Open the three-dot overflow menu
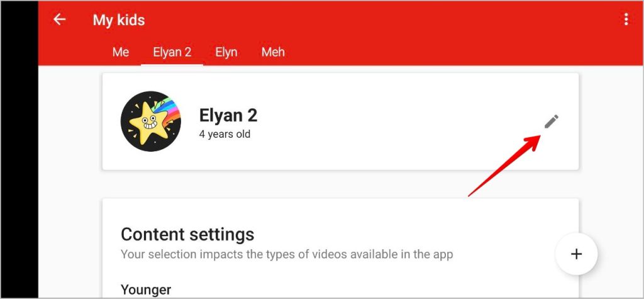This screenshot has width=644, height=299. (626, 20)
